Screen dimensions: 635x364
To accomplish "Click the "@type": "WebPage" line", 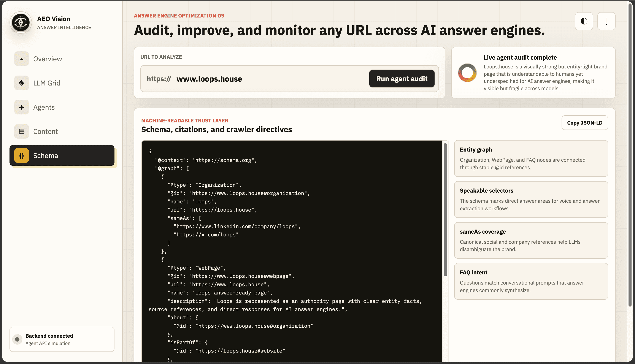I will [197, 268].
